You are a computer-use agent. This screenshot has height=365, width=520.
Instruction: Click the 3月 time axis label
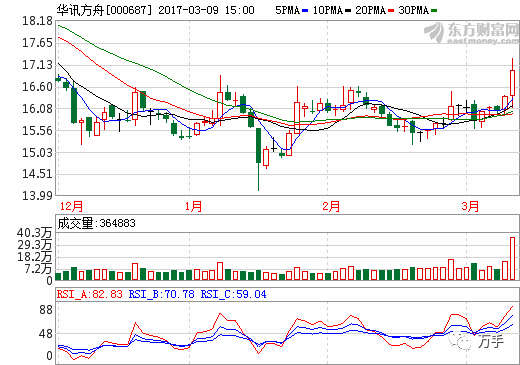pos(470,206)
